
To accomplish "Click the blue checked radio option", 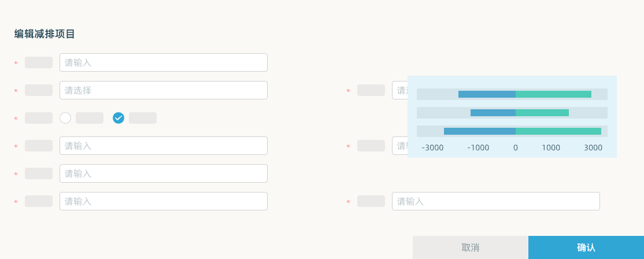I will [x=119, y=118].
